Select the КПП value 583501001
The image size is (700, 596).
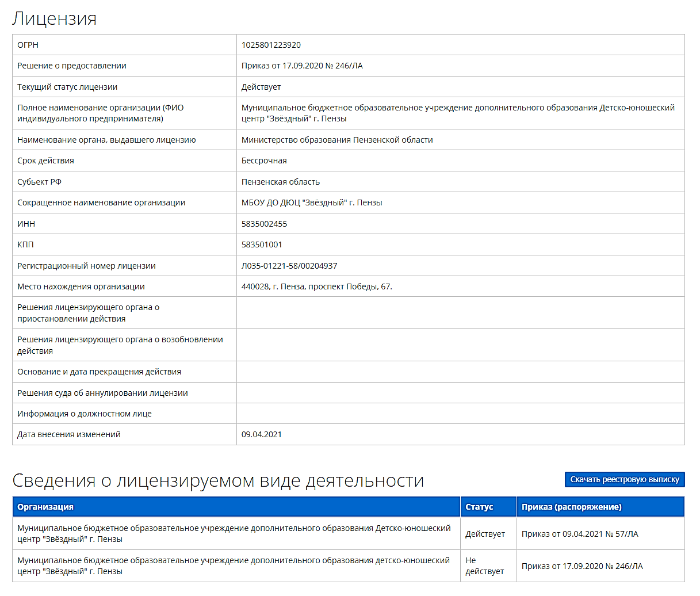(262, 244)
